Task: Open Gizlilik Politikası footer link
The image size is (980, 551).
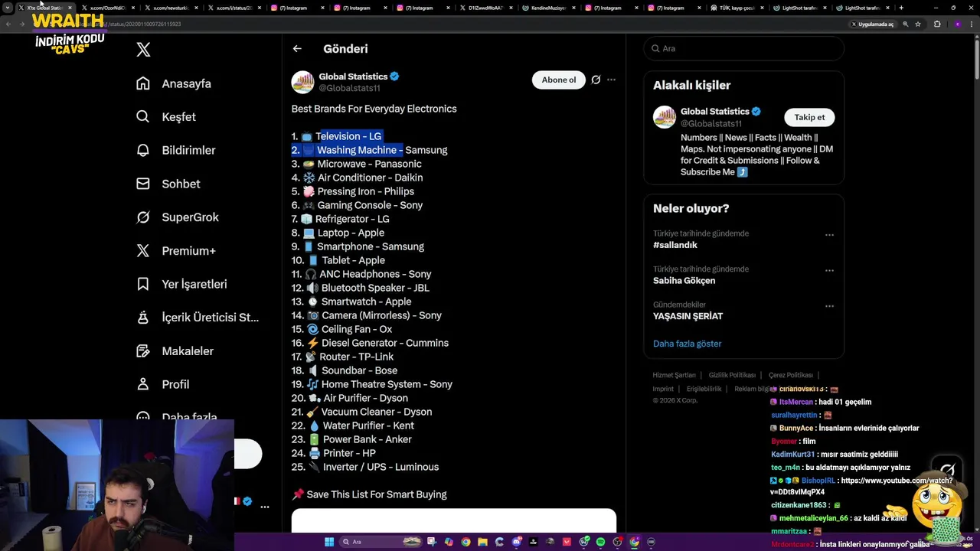Action: coord(732,375)
